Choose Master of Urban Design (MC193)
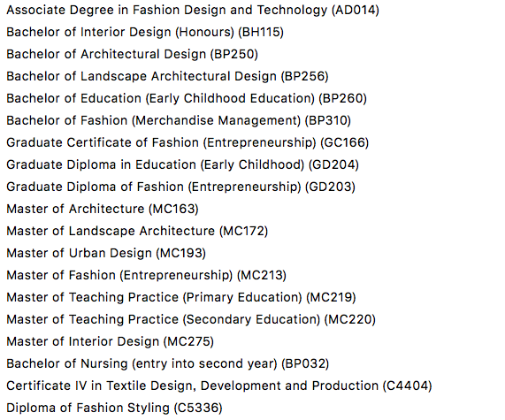 click(x=106, y=254)
